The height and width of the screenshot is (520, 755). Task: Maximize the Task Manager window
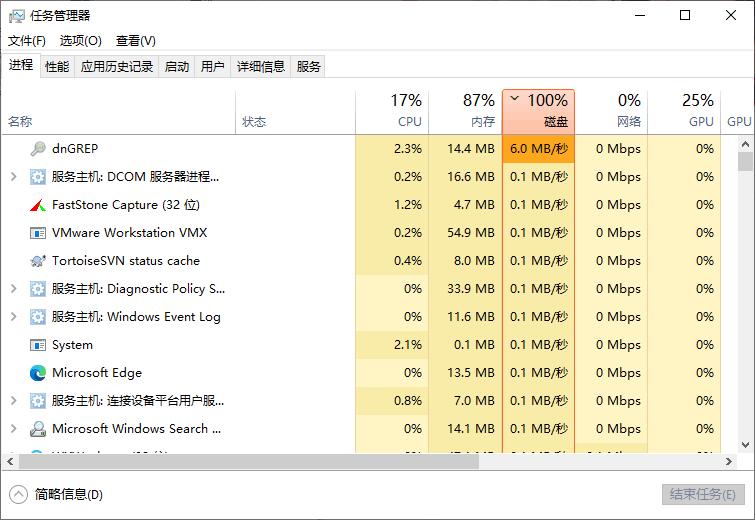pos(685,15)
